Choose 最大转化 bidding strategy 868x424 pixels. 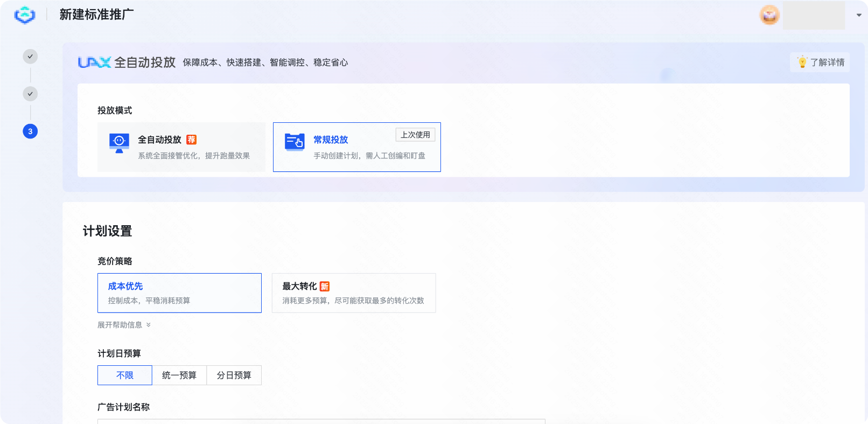pos(353,293)
